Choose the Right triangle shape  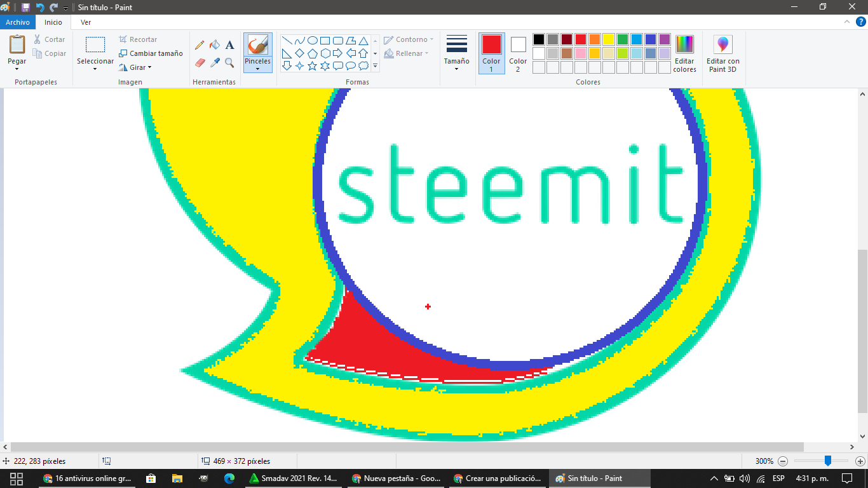287,53
